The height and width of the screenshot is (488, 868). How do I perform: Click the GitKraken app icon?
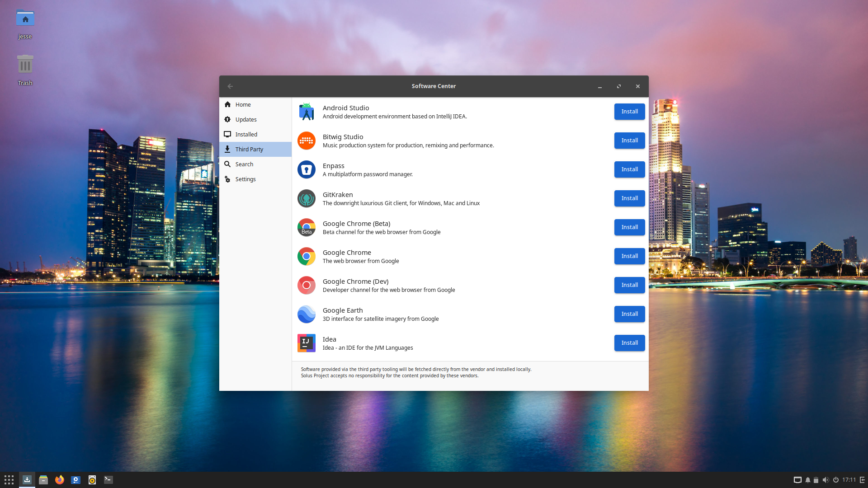click(307, 198)
